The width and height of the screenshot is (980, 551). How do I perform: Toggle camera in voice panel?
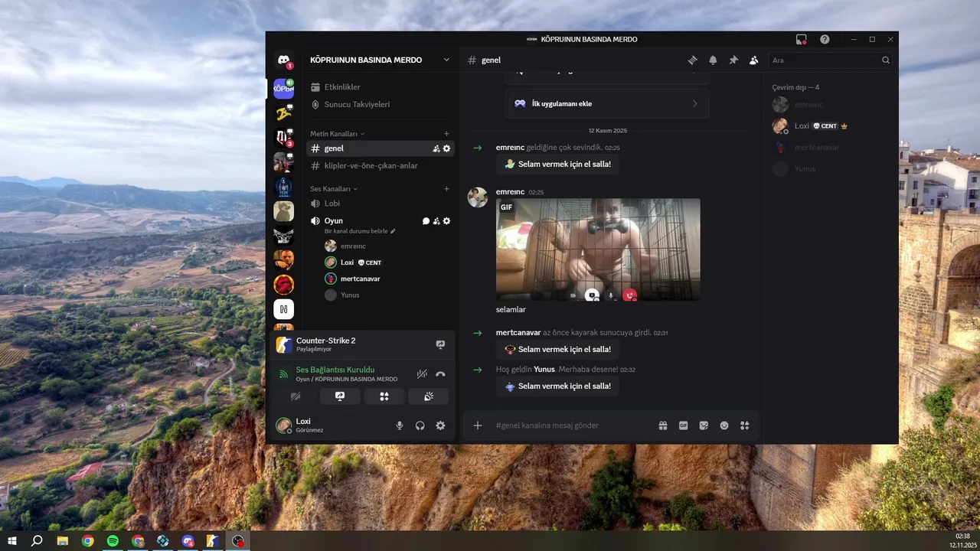coord(296,396)
